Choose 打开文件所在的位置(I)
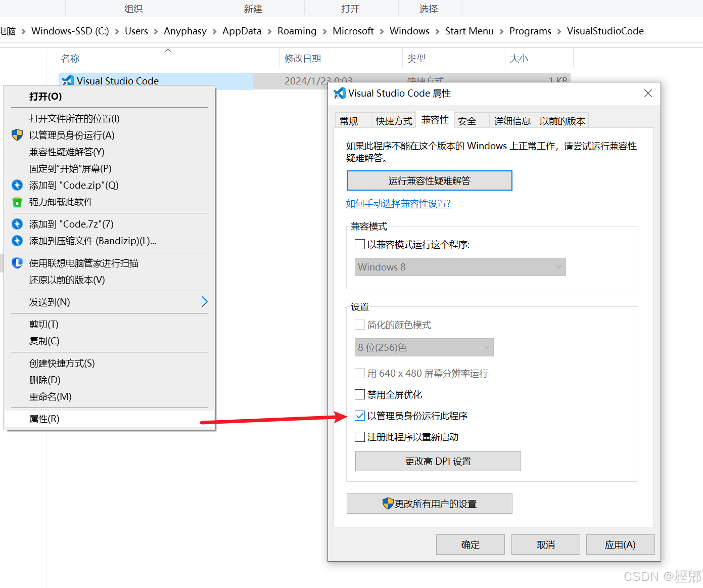Image resolution: width=703 pixels, height=588 pixels. [110, 118]
